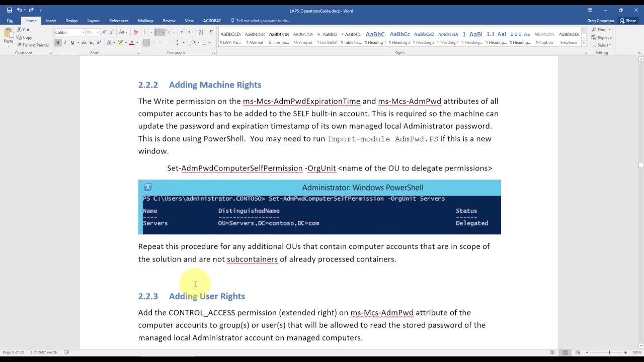This screenshot has height=362, width=644.
Task: Open the Calibri font name dropdown
Action: coord(83,32)
